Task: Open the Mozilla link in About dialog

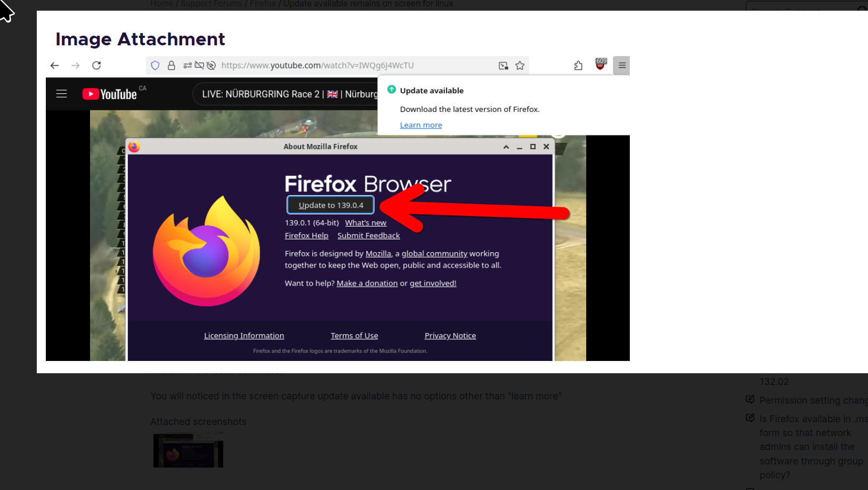Action: click(378, 254)
